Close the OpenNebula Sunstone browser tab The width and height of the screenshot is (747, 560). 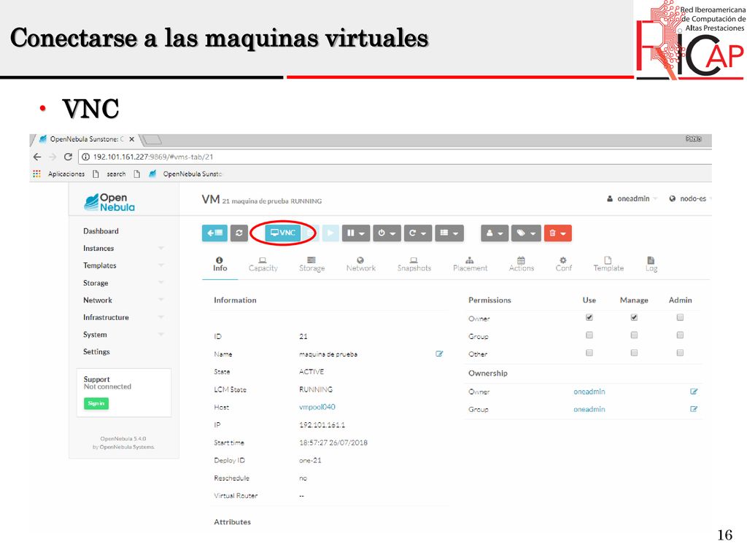tap(131, 139)
